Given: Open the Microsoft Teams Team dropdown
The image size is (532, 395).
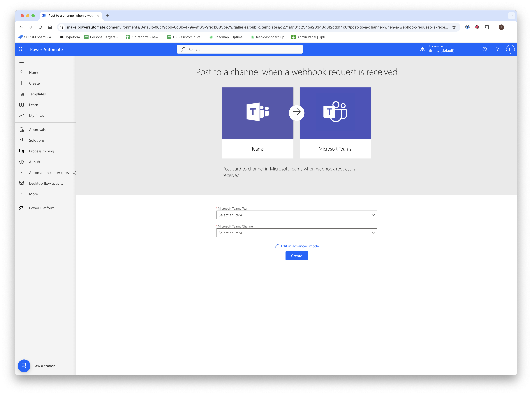Looking at the screenshot, I should pyautogui.click(x=297, y=215).
